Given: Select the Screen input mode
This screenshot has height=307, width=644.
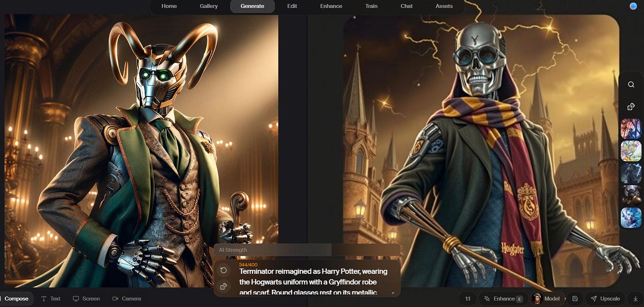Looking at the screenshot, I should (86, 299).
